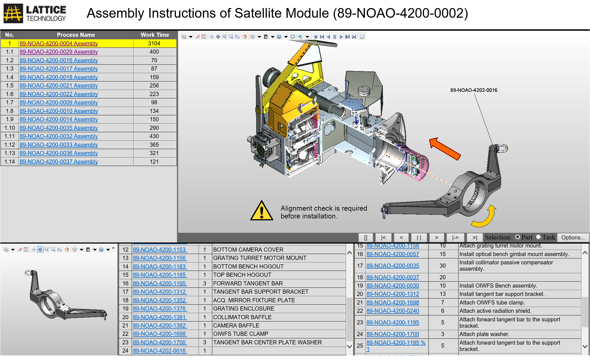Screen dimensions: 590x364
Task: Click the Play forward icon in main toolbar
Action: coord(341,37)
